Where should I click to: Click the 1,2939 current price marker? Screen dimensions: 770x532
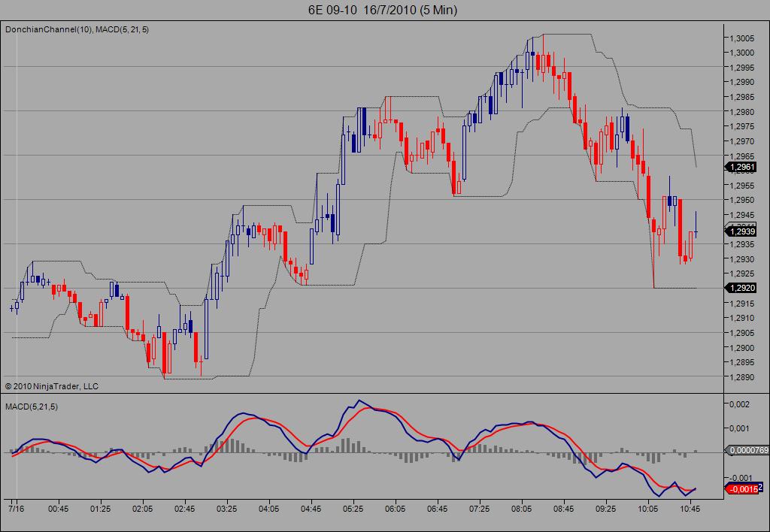[741, 231]
